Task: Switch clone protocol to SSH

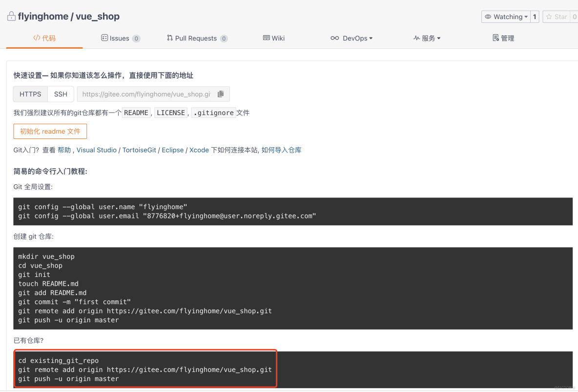Action: [61, 94]
